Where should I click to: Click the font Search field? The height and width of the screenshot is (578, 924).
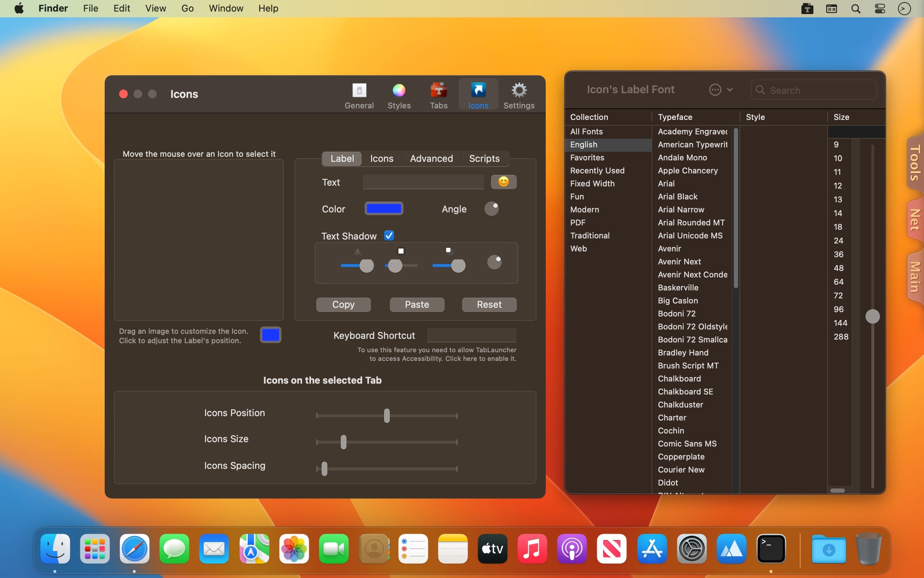coord(814,90)
